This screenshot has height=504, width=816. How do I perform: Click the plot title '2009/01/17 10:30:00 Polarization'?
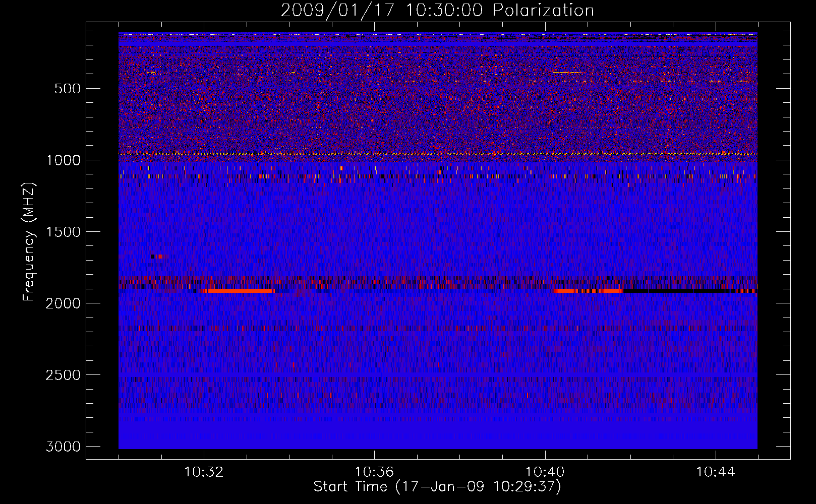pos(437,10)
